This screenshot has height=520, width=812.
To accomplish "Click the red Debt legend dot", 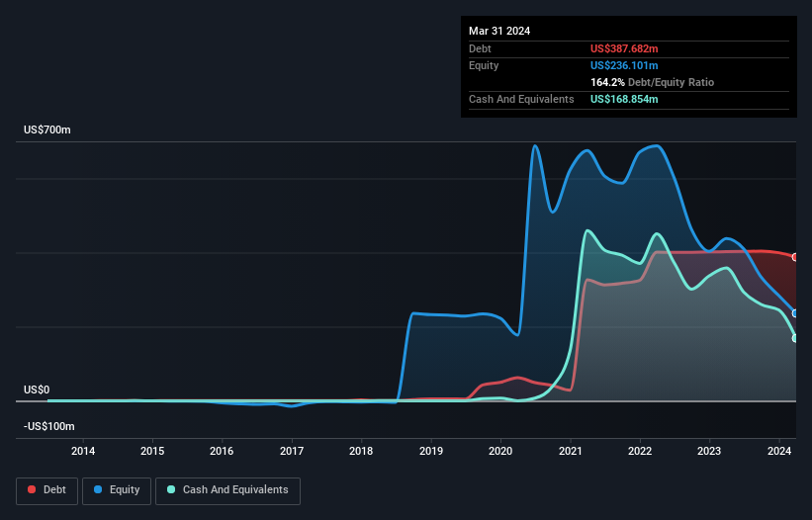I will click(x=32, y=489).
